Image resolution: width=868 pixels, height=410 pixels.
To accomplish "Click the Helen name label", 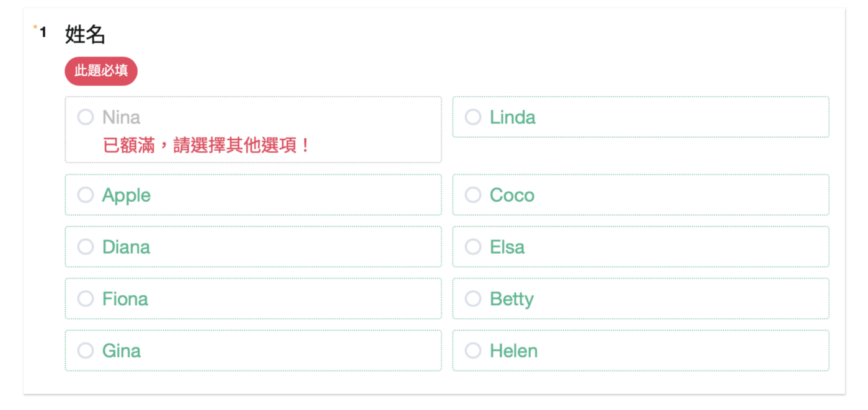I will 513,351.
